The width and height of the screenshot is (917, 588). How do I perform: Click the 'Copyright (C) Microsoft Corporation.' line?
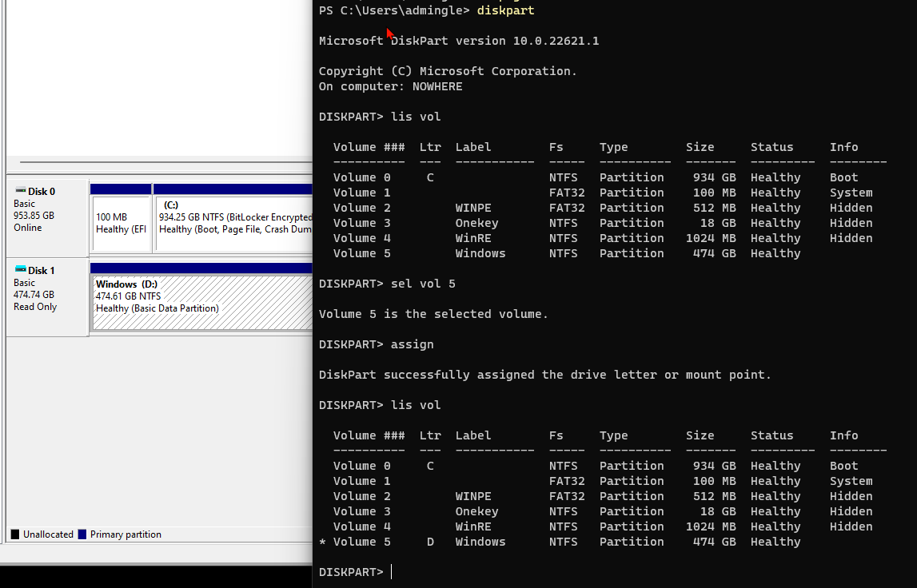(448, 71)
